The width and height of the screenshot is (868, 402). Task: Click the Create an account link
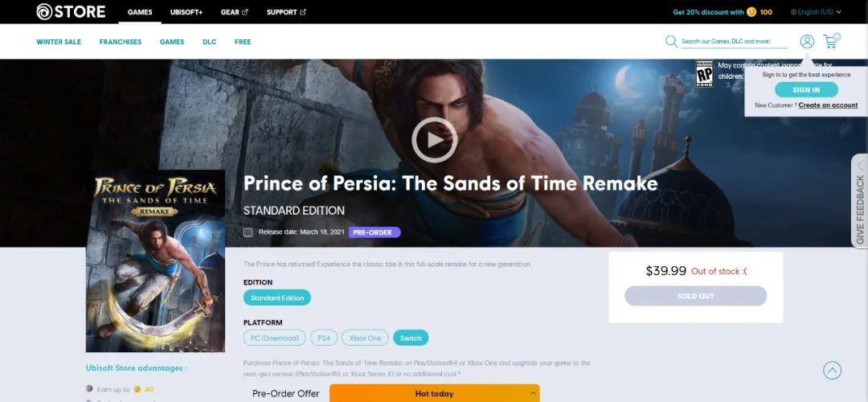click(x=828, y=105)
